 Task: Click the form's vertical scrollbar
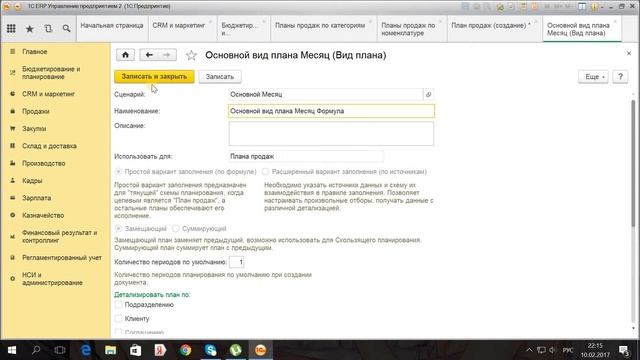pos(633,163)
